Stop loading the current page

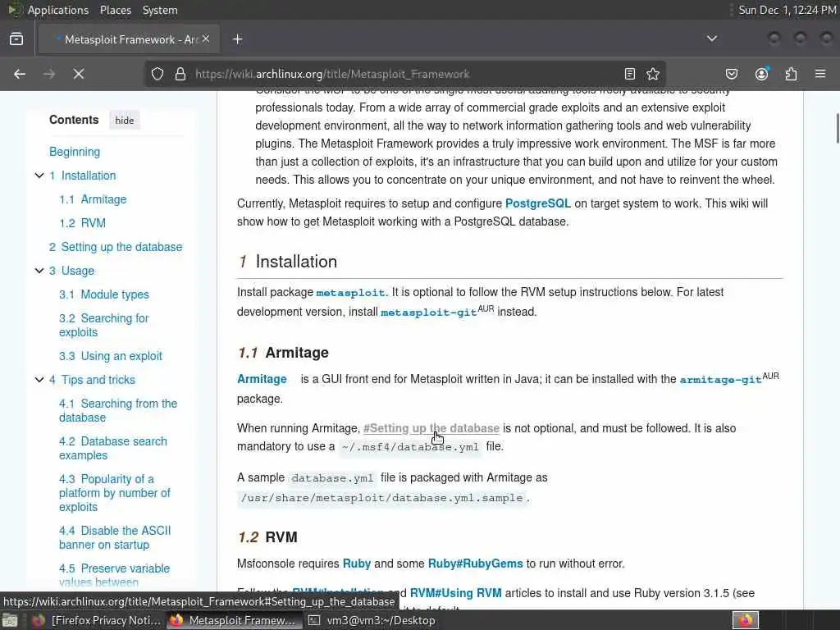[x=79, y=74]
